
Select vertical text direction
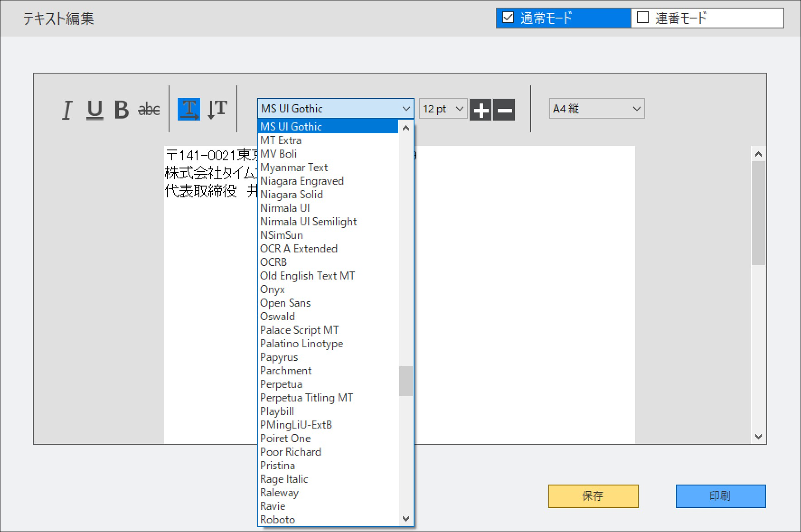click(x=217, y=109)
